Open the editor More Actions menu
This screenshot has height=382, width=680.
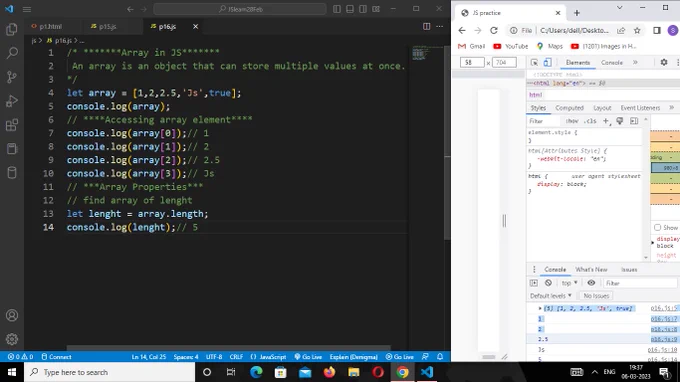coord(439,26)
